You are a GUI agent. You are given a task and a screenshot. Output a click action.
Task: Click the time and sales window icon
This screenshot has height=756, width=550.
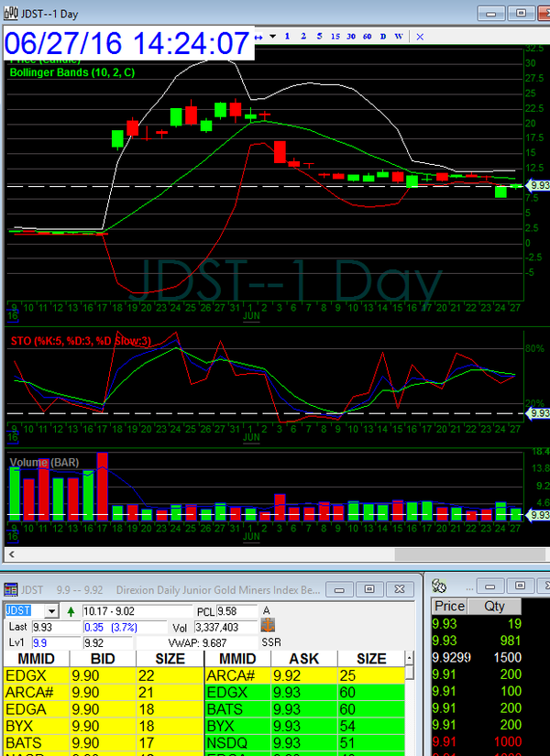(x=440, y=586)
